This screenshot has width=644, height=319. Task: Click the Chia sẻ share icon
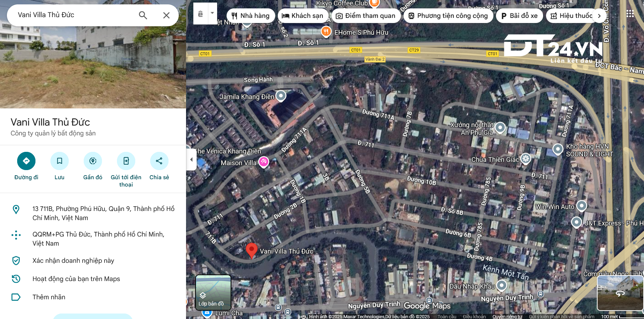pyautogui.click(x=159, y=161)
